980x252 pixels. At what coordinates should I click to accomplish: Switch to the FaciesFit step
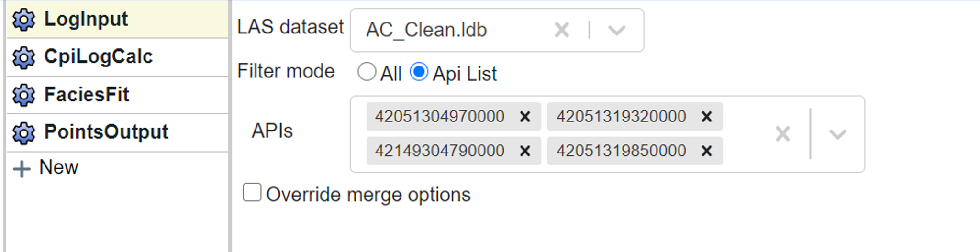pos(87,95)
